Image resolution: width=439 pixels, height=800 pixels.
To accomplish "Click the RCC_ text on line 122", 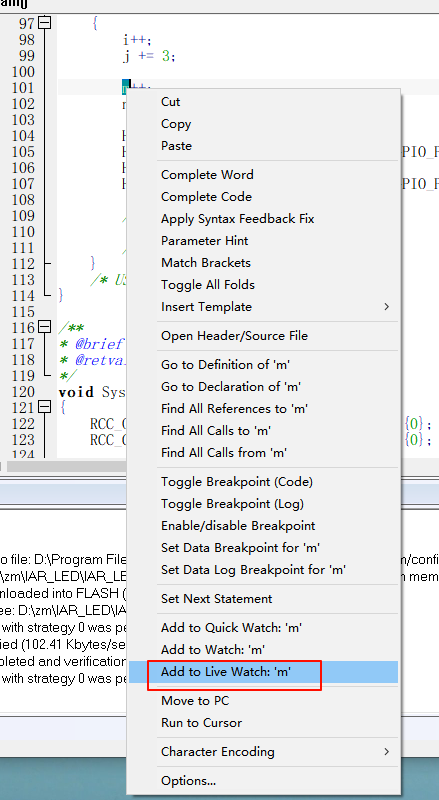I will pyautogui.click(x=108, y=424).
